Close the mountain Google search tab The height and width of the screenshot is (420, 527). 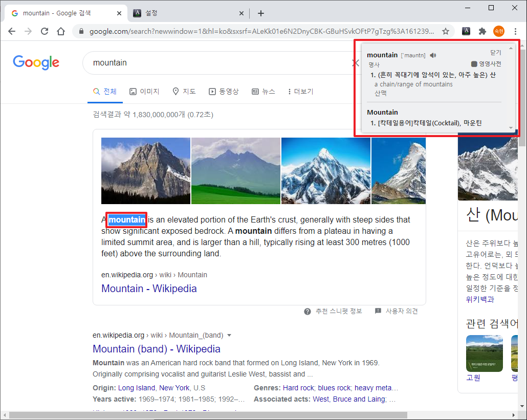pyautogui.click(x=119, y=13)
